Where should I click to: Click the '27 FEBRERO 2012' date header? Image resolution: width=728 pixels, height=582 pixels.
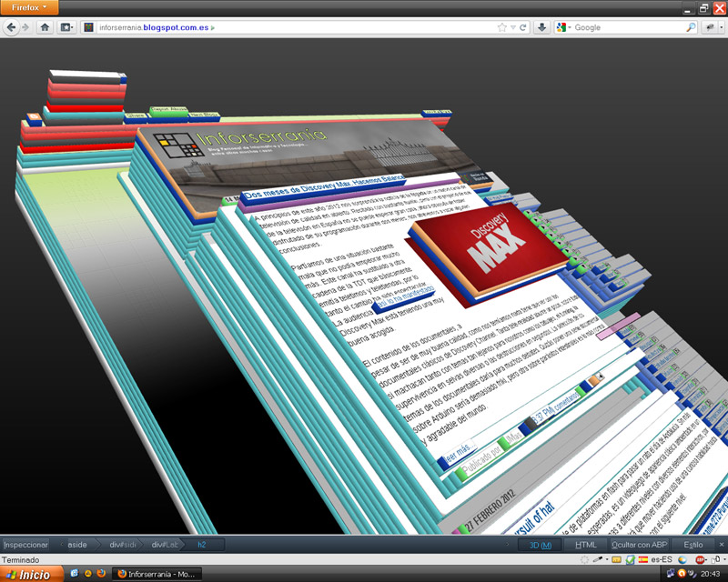click(490, 509)
